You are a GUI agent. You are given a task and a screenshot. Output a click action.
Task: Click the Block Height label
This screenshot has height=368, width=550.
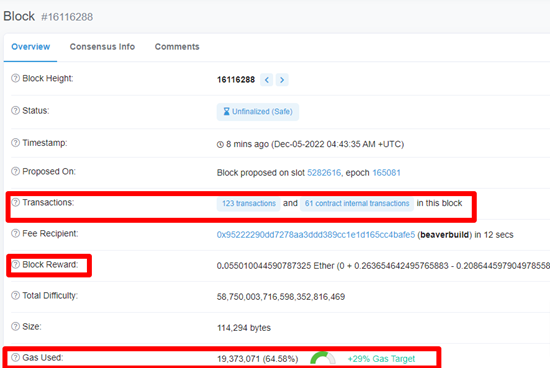[48, 78]
